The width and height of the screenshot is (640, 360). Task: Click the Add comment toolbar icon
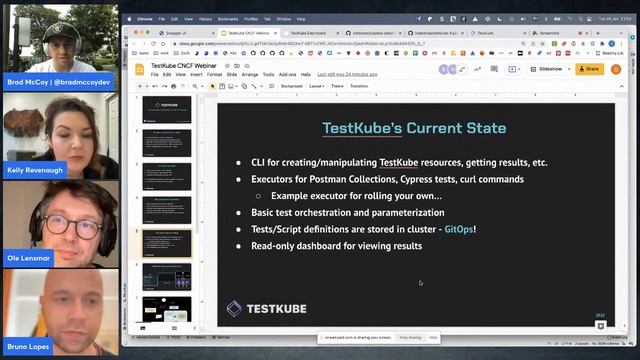point(271,86)
